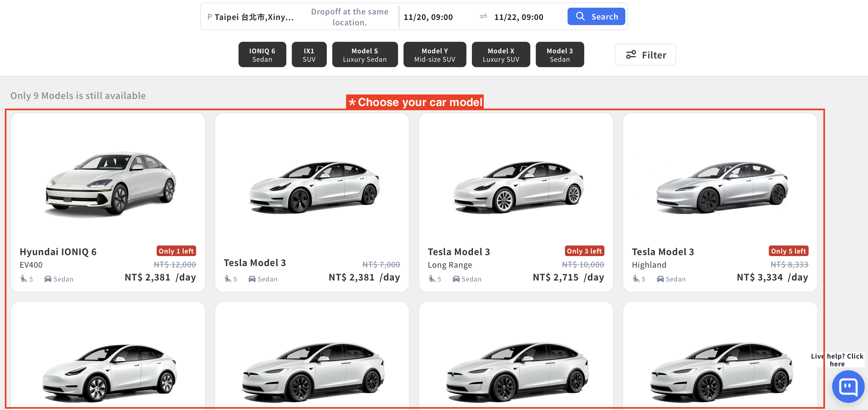
Task: Open the NT$ 7,000 Tesla Model 3 image
Action: (314, 187)
